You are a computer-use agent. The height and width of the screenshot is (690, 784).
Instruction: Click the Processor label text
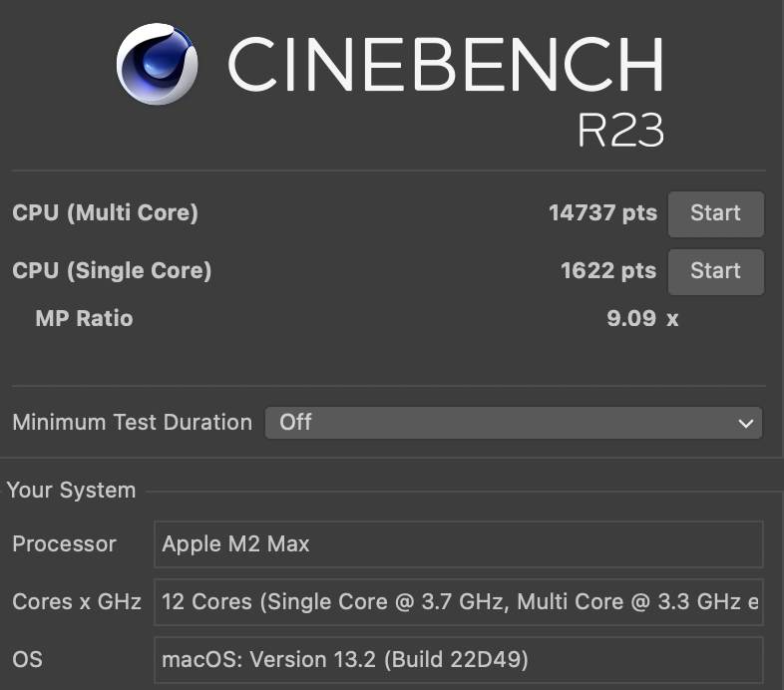click(x=64, y=544)
